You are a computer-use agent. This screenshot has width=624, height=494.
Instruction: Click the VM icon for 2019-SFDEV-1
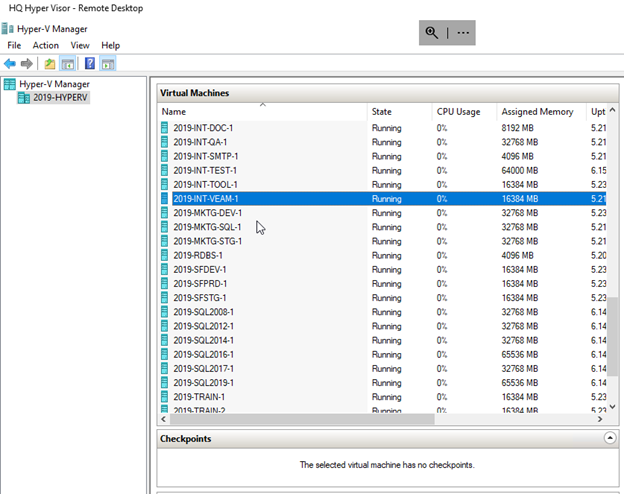(x=164, y=269)
